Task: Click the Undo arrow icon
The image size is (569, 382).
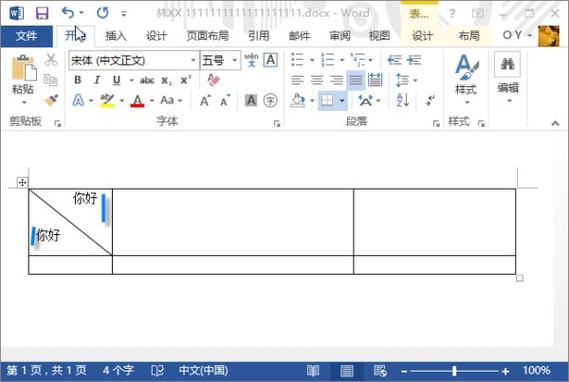Action: pyautogui.click(x=68, y=13)
